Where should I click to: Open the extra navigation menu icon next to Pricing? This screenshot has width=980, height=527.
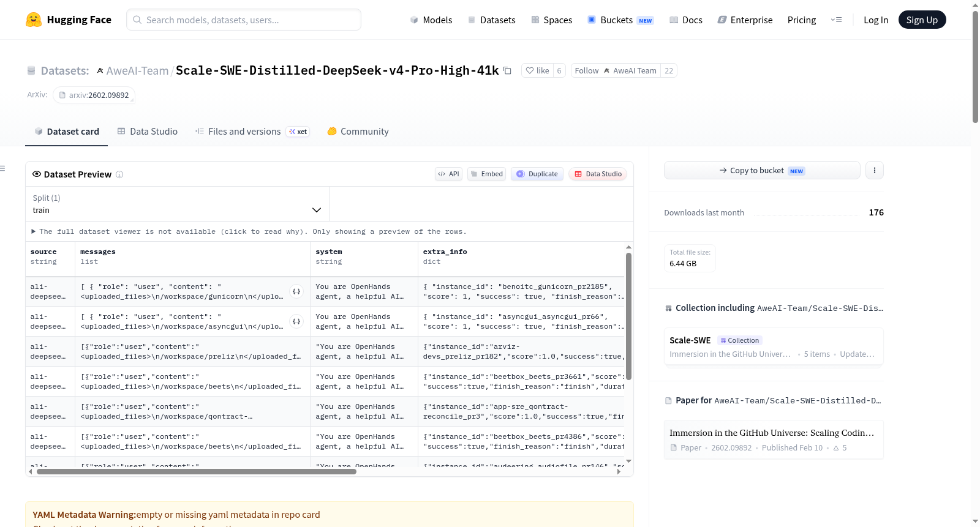click(x=836, y=20)
